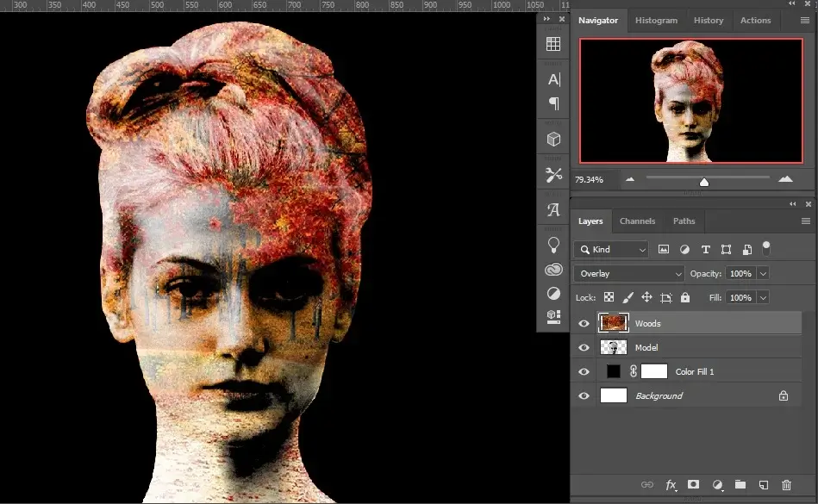Hide the Woods layer

point(584,322)
